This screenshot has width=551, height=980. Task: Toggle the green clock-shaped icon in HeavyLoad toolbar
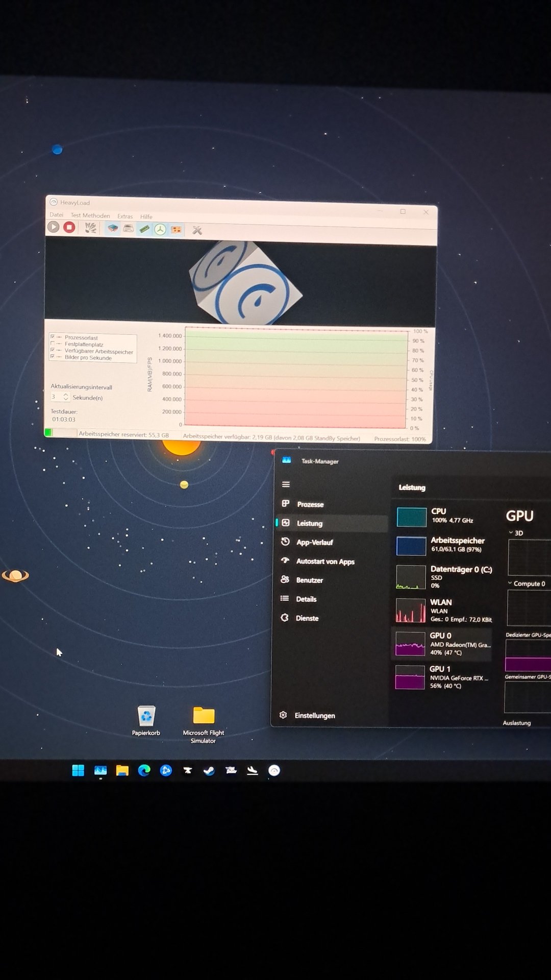[160, 230]
